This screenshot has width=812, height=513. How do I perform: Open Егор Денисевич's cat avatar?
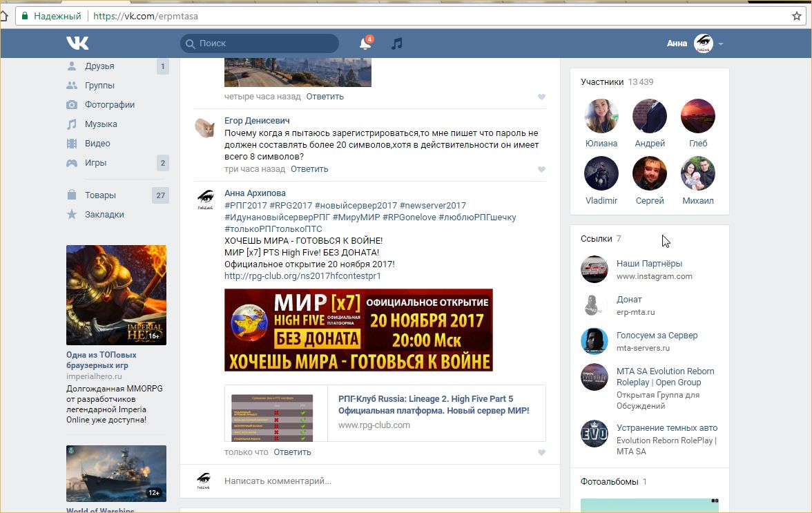coord(204,127)
